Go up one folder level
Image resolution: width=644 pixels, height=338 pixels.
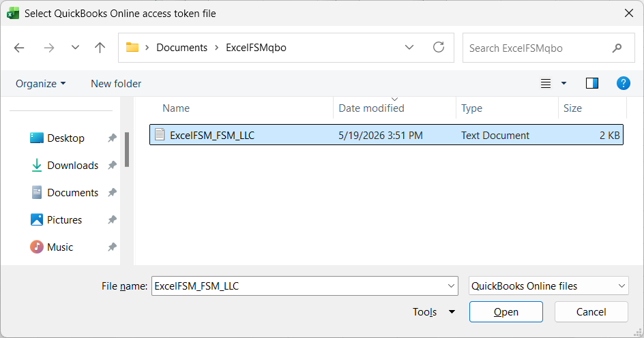pyautogui.click(x=100, y=48)
